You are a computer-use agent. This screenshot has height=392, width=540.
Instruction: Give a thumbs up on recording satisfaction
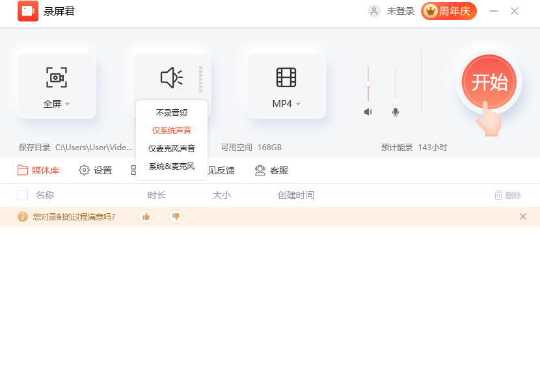(x=146, y=216)
